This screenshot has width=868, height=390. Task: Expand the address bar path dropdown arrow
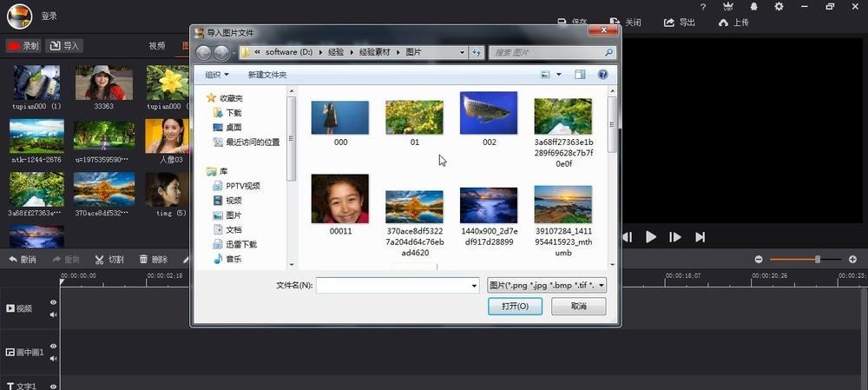coord(463,53)
